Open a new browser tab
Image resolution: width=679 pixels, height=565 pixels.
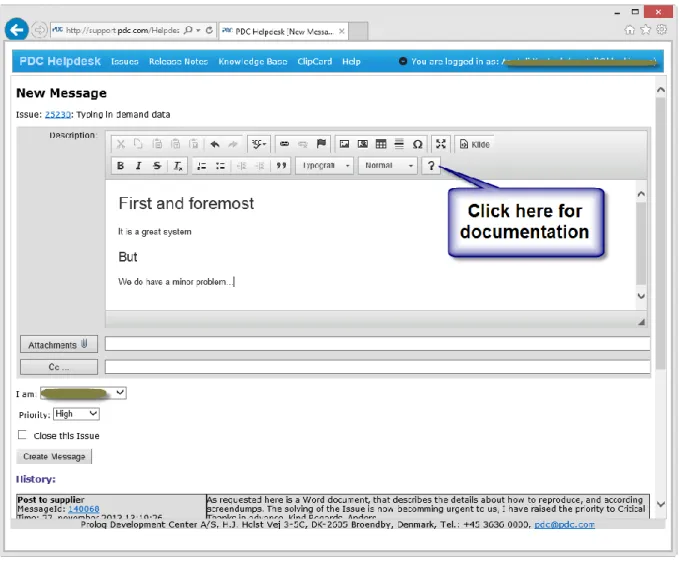358,31
